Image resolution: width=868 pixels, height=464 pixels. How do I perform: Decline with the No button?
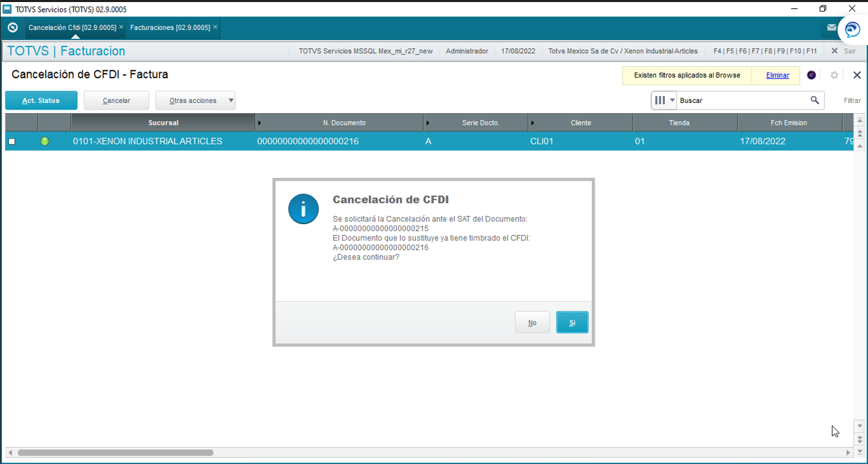pyautogui.click(x=532, y=322)
